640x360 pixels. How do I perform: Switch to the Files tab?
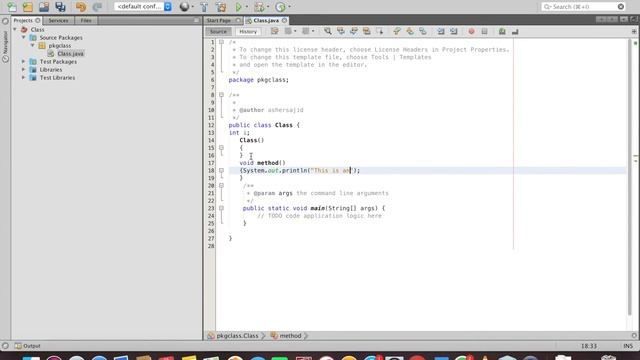[86, 20]
